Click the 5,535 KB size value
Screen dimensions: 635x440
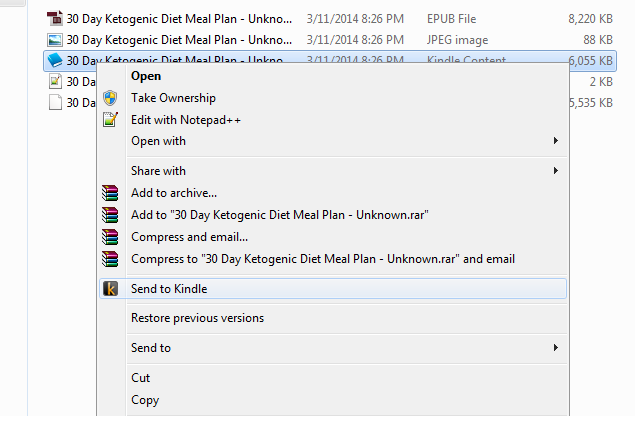(x=591, y=103)
